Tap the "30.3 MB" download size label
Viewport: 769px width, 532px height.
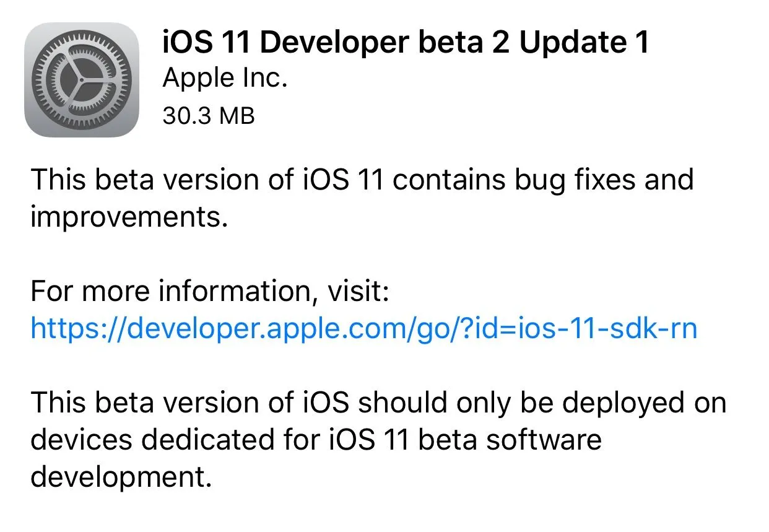pos(209,115)
